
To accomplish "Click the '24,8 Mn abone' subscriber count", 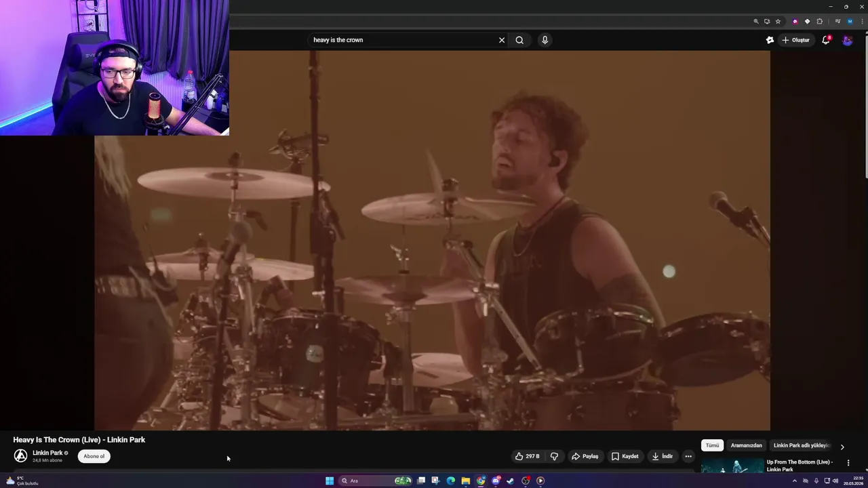I will click(x=47, y=460).
